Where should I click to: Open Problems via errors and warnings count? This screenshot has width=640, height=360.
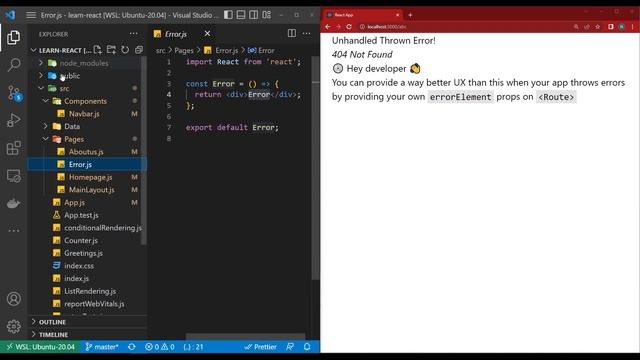click(160, 347)
